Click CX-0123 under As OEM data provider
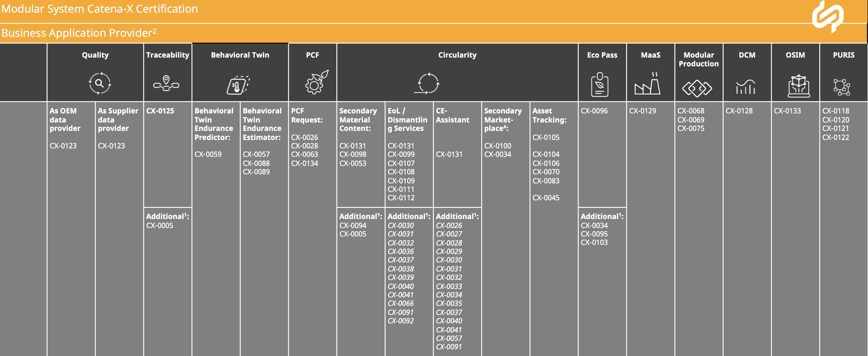The width and height of the screenshot is (868, 356). point(63,146)
